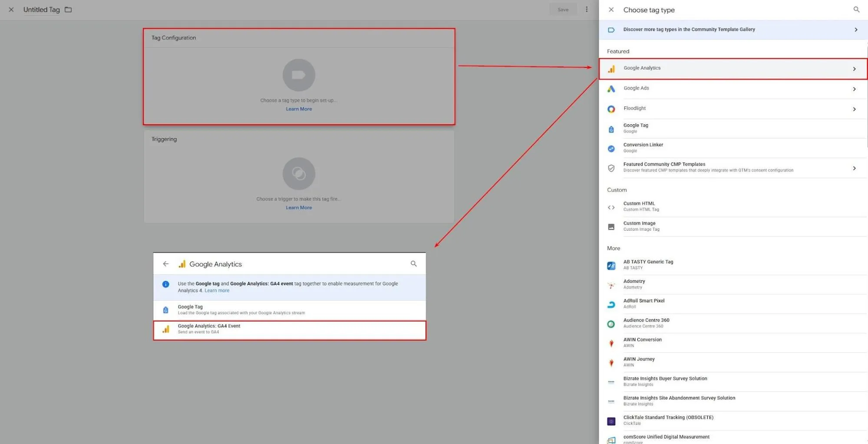Edit the Untitled Tag name field
Viewport: 868px width, 444px height.
click(x=42, y=10)
